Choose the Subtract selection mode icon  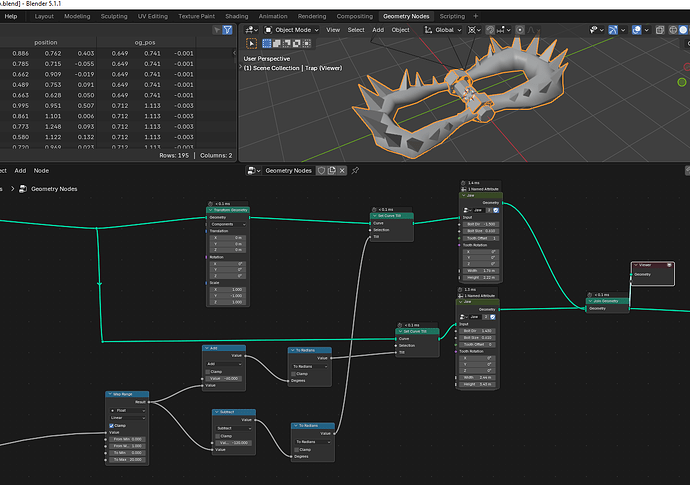[286, 43]
